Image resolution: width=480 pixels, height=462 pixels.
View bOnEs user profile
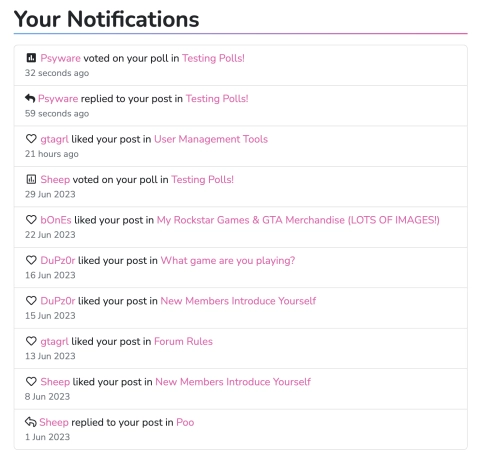[56, 220]
